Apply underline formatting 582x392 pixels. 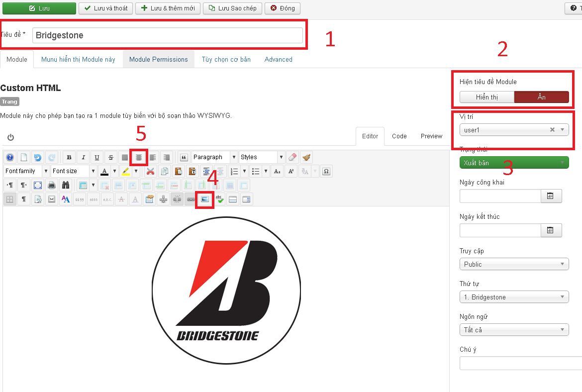[x=97, y=157]
